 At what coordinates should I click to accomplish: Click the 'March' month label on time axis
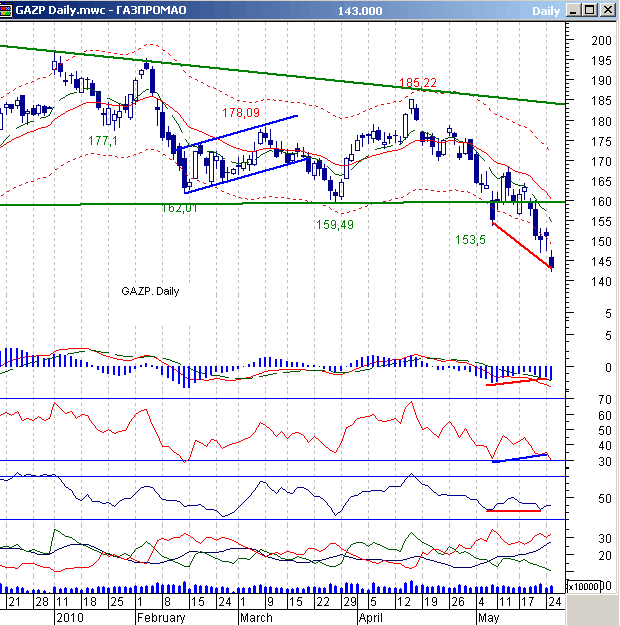click(x=256, y=618)
